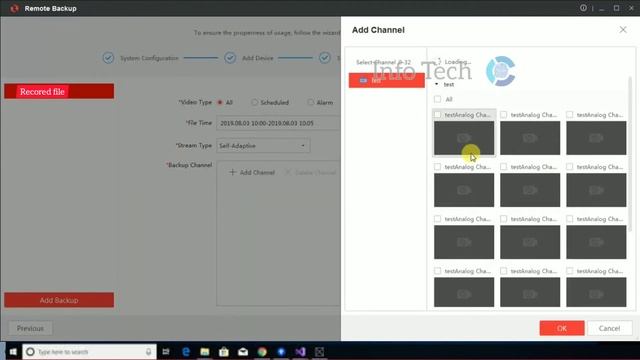Select third row, third channel thumbnail
The width and height of the screenshot is (640, 360).
pyautogui.click(x=596, y=242)
